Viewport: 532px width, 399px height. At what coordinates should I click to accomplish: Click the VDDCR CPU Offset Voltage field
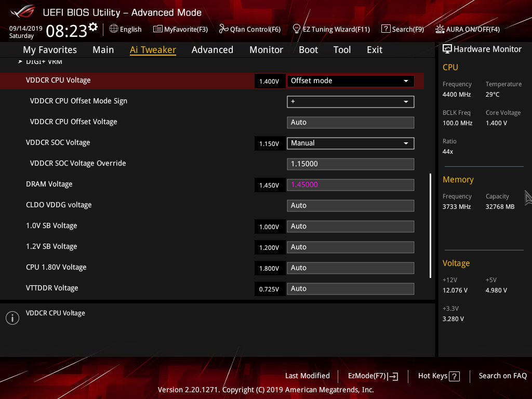click(x=351, y=123)
